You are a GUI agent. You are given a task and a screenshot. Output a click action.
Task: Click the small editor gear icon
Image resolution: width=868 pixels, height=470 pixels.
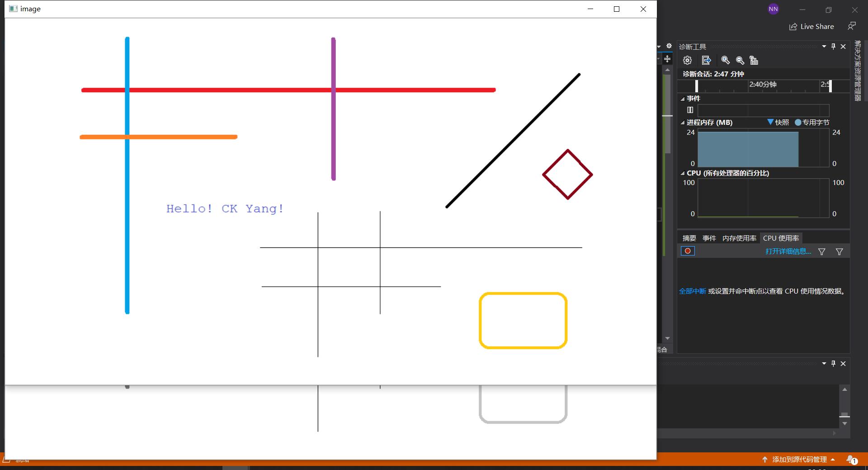click(669, 46)
